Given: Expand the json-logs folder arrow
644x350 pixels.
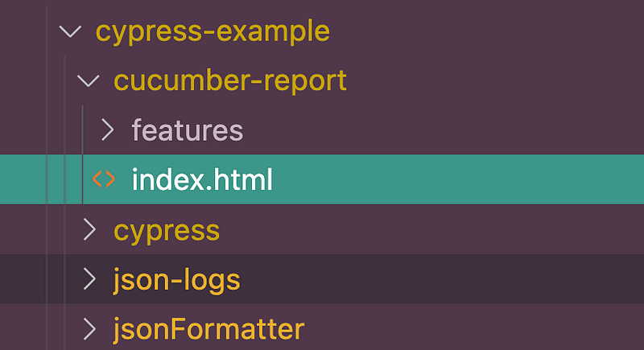Looking at the screenshot, I should click(90, 280).
